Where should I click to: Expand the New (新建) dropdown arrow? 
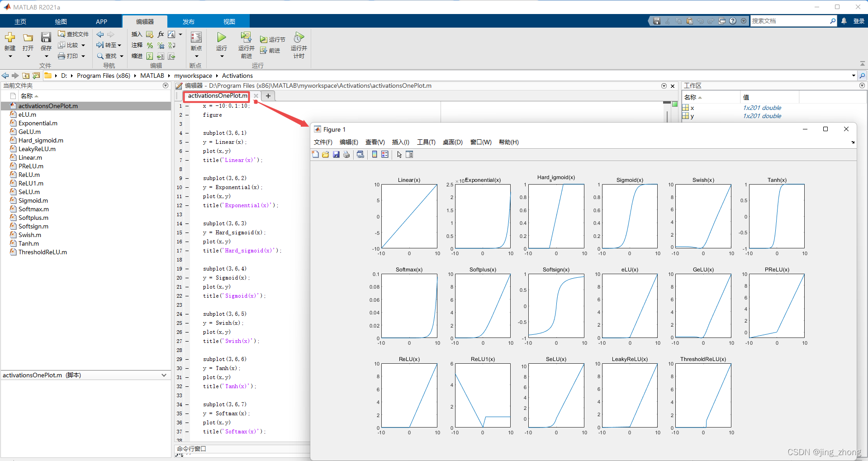(x=10, y=57)
